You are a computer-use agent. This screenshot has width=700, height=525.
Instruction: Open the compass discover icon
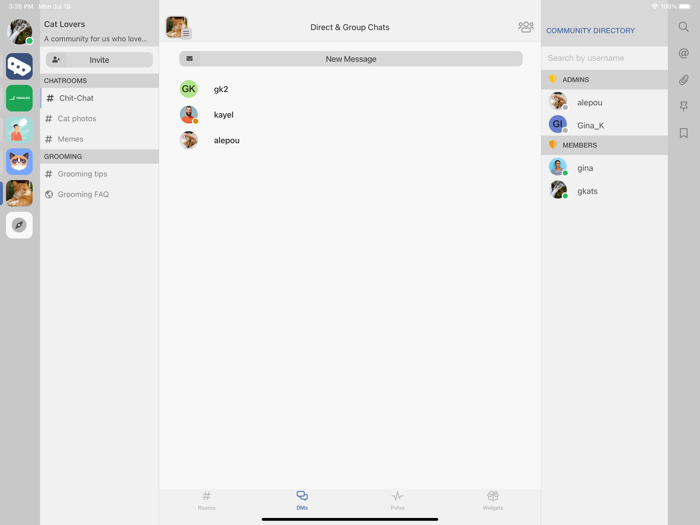pyautogui.click(x=19, y=225)
